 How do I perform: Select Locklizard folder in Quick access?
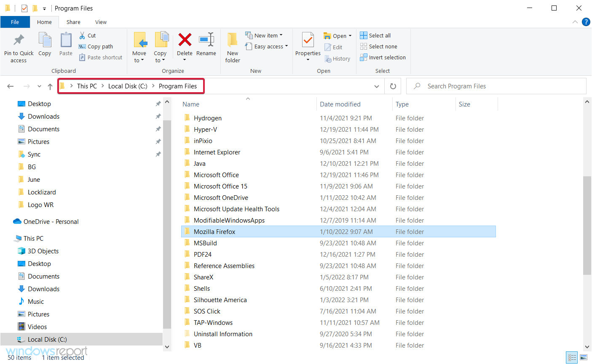click(37, 192)
